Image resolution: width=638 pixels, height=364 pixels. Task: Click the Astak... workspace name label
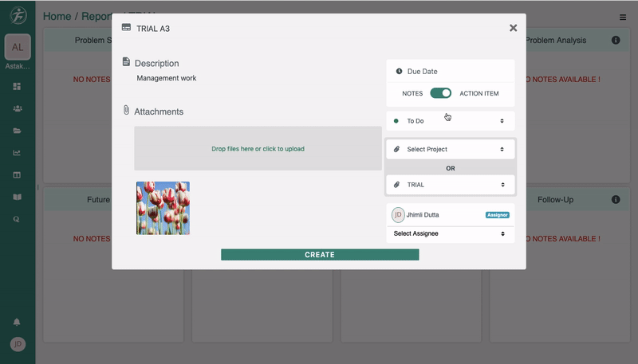pyautogui.click(x=18, y=66)
